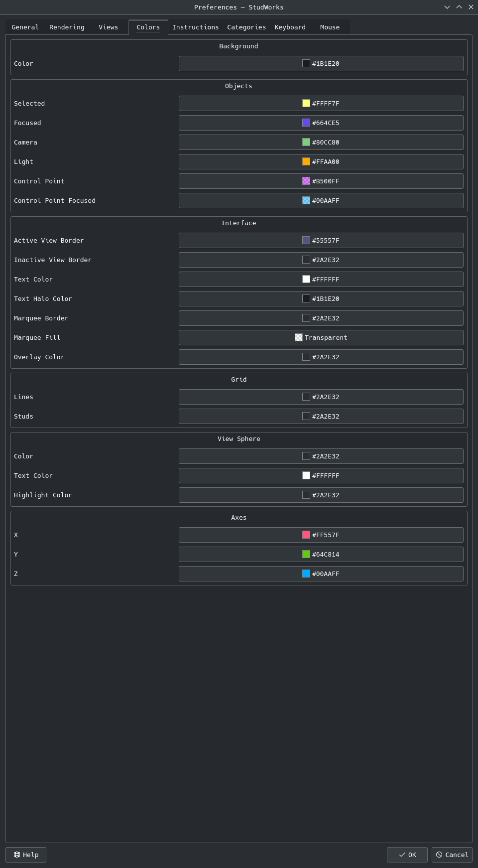Image resolution: width=478 pixels, height=868 pixels.
Task: Switch to the General tab
Action: [25, 27]
